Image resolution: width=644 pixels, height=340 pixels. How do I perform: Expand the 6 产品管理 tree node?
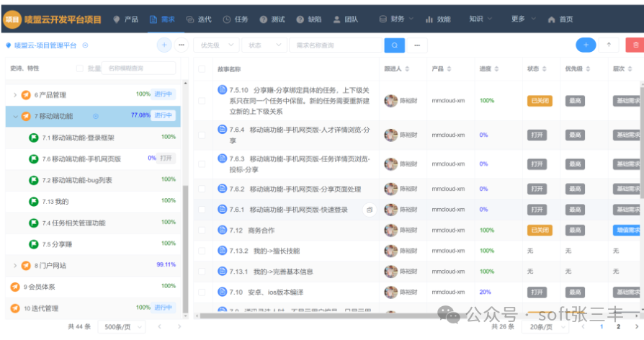15,94
